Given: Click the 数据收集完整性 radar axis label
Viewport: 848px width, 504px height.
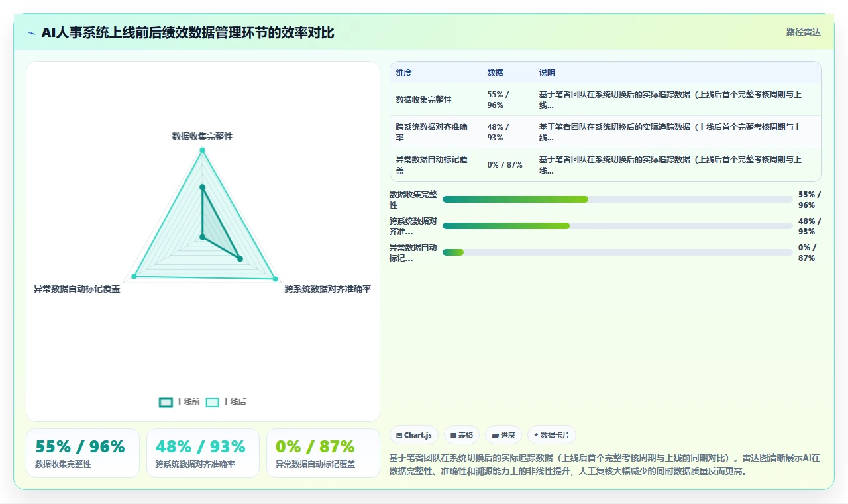Looking at the screenshot, I should (203, 136).
